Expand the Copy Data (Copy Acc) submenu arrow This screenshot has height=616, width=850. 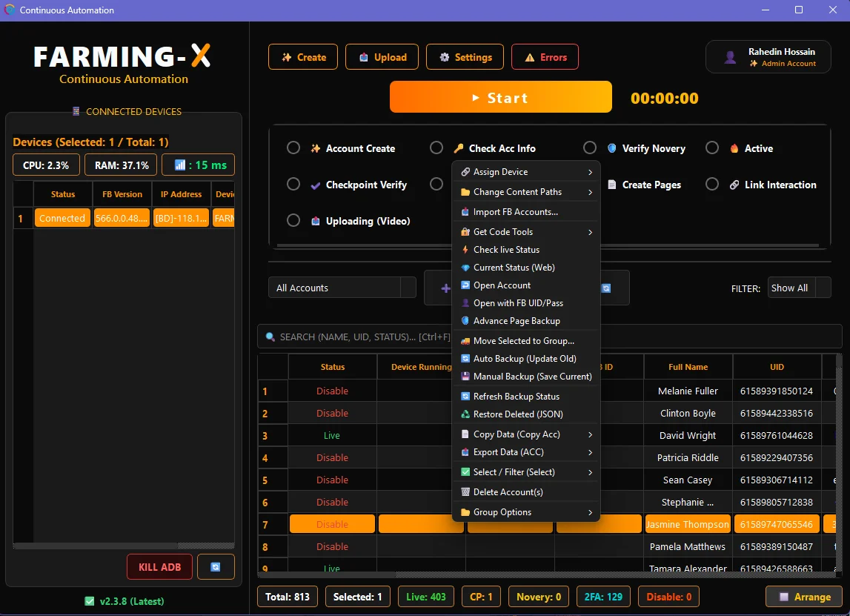pyautogui.click(x=591, y=434)
